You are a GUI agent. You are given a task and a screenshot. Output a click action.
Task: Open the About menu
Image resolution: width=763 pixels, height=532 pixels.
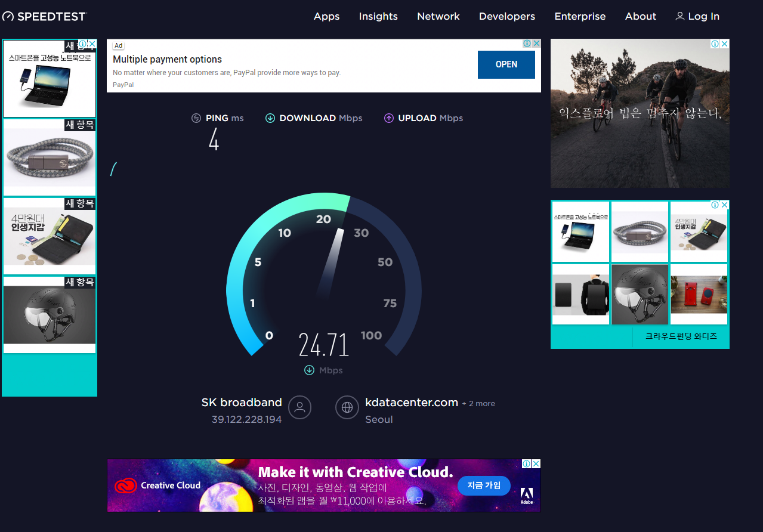641,16
